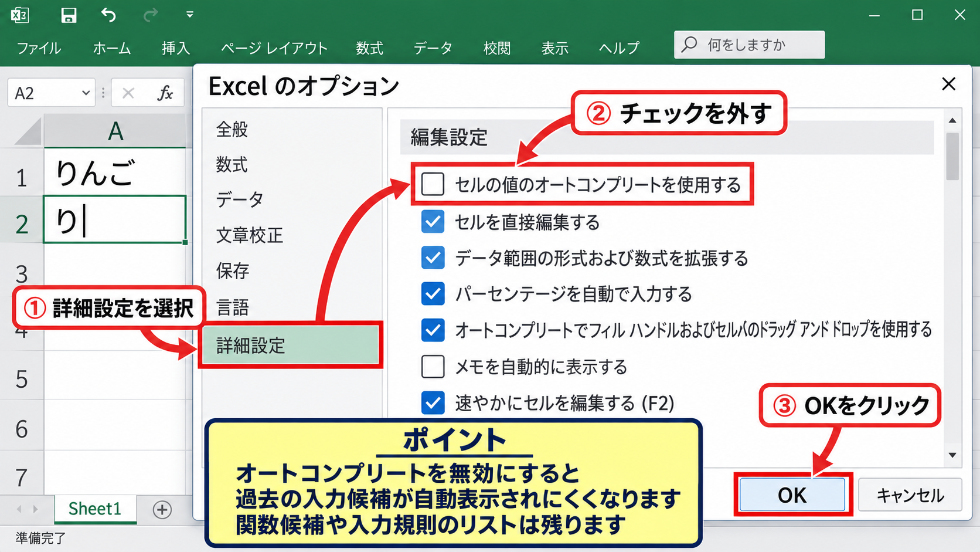Click the fx insert function icon

pos(165,93)
